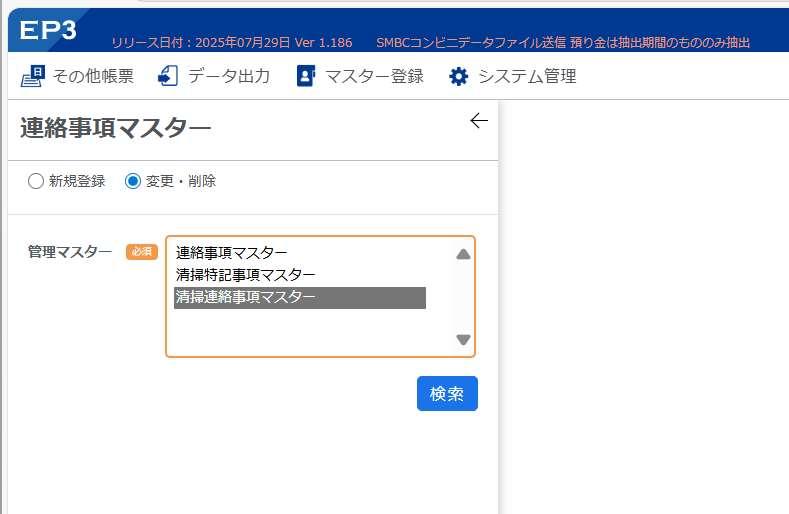
Task: Select 清掃連絡事項マスター highlighted item
Action: 300,298
